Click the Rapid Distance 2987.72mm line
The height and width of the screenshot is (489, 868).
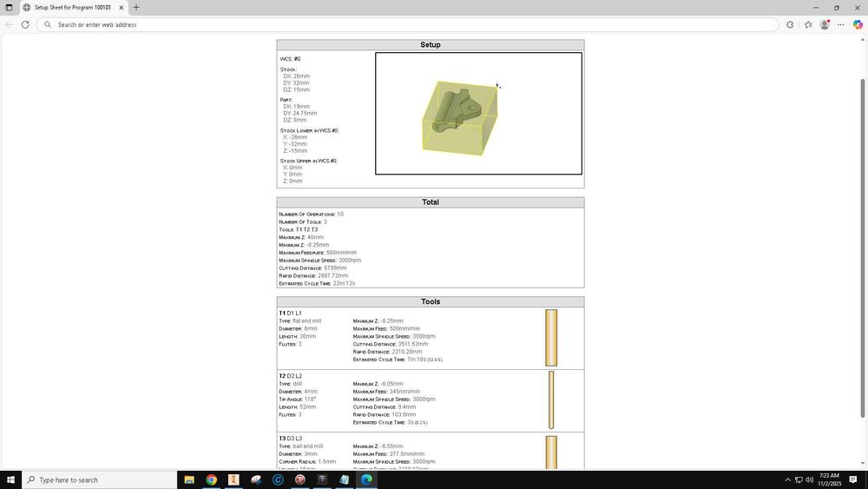(x=313, y=276)
